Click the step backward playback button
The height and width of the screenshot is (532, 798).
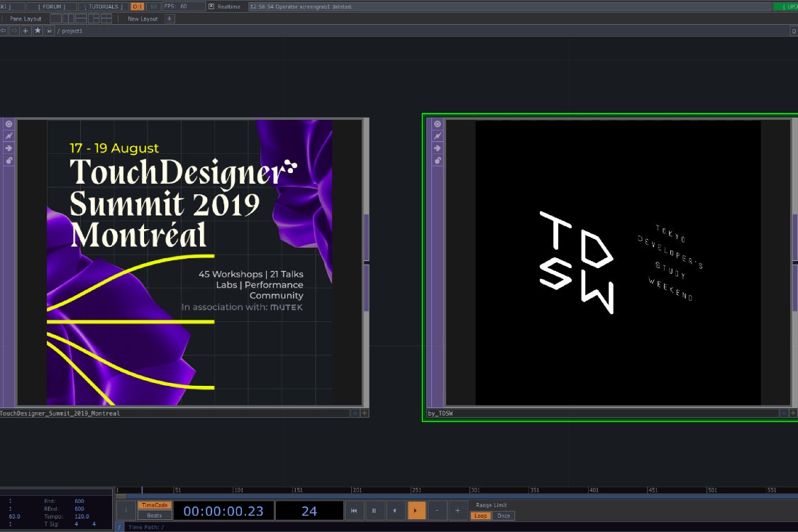pyautogui.click(x=395, y=511)
